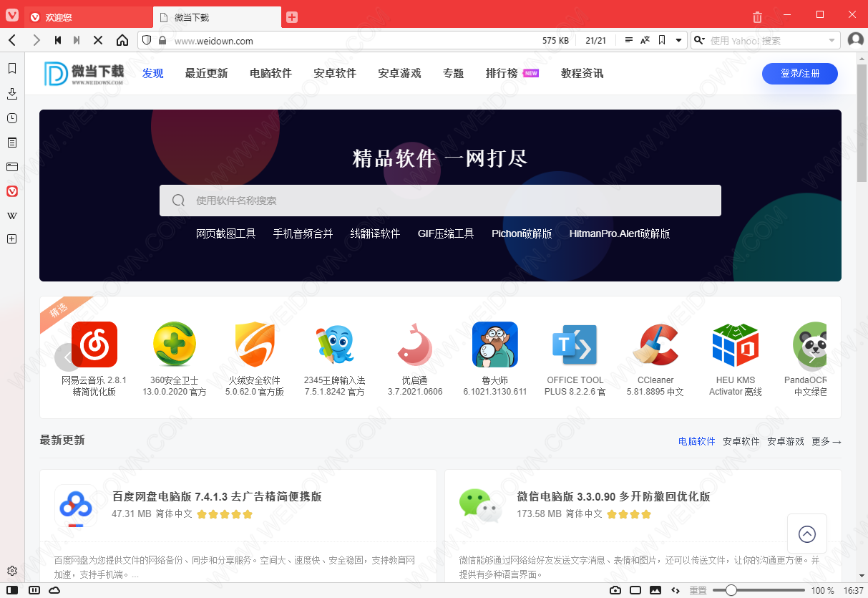Click the 使用软件名称搜索 search field
The height and width of the screenshot is (598, 868).
[x=440, y=201]
